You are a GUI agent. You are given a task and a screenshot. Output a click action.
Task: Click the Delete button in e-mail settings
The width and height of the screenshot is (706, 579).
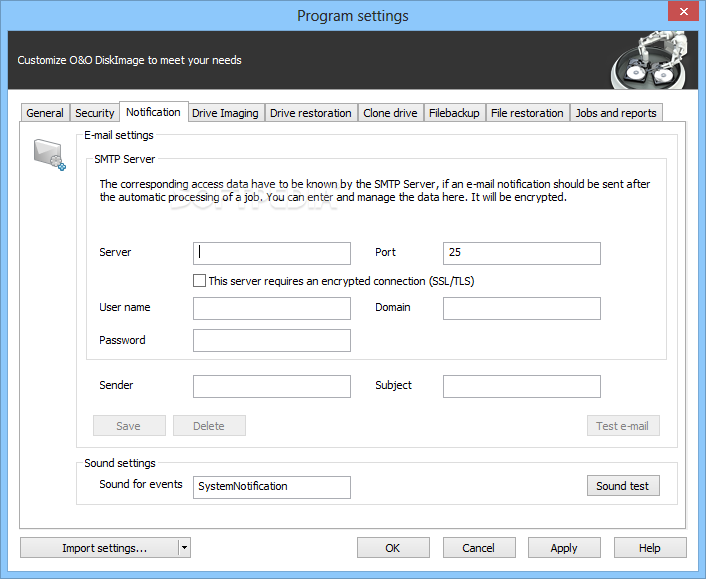[209, 426]
